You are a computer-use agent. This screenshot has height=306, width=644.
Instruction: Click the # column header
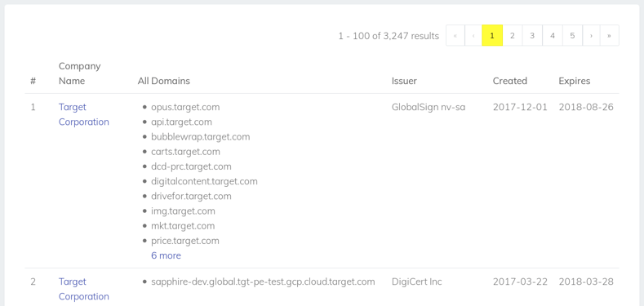coord(33,81)
